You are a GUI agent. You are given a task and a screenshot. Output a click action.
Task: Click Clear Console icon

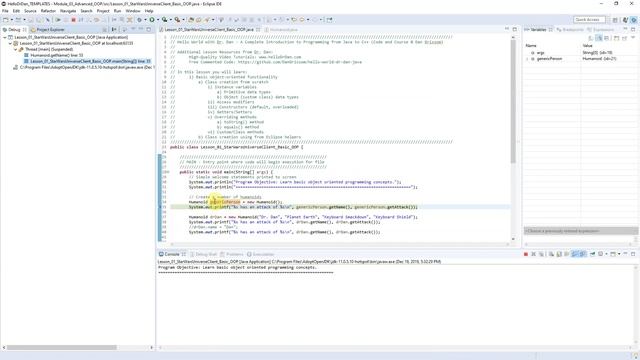[x=551, y=254]
